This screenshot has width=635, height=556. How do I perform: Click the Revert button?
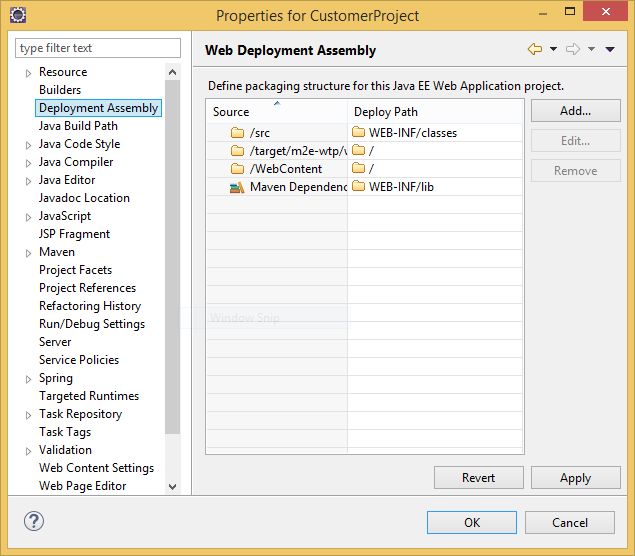coord(478,478)
